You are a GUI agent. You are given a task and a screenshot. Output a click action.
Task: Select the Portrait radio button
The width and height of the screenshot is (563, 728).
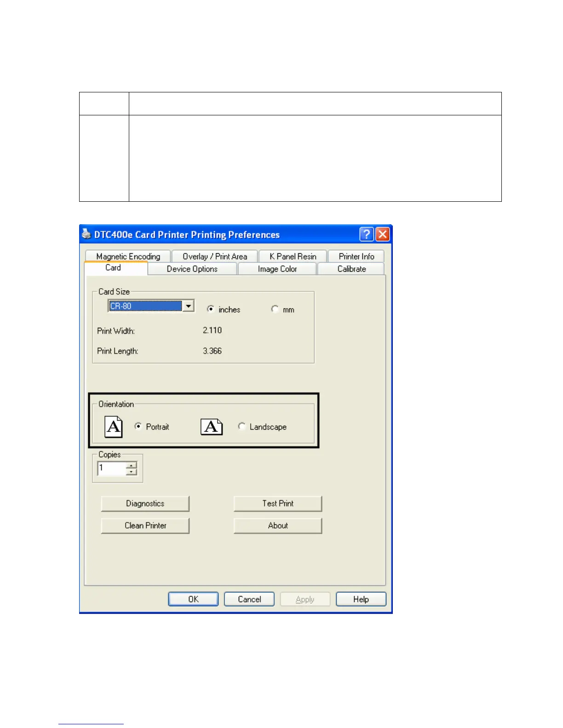click(138, 426)
